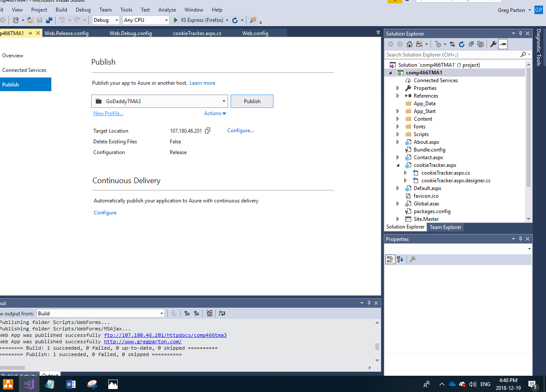The width and height of the screenshot is (546, 392).
Task: Start debugging with IIS Express play icon
Action: [175, 20]
